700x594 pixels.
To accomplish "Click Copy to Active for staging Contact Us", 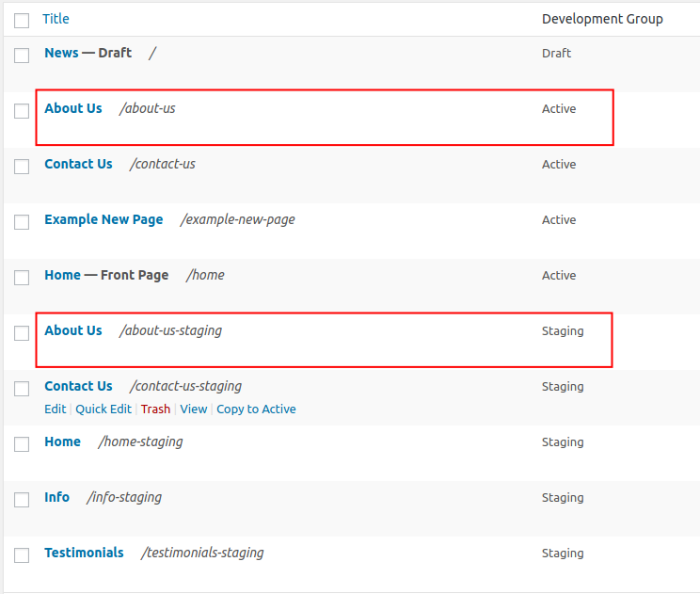I will pyautogui.click(x=256, y=409).
